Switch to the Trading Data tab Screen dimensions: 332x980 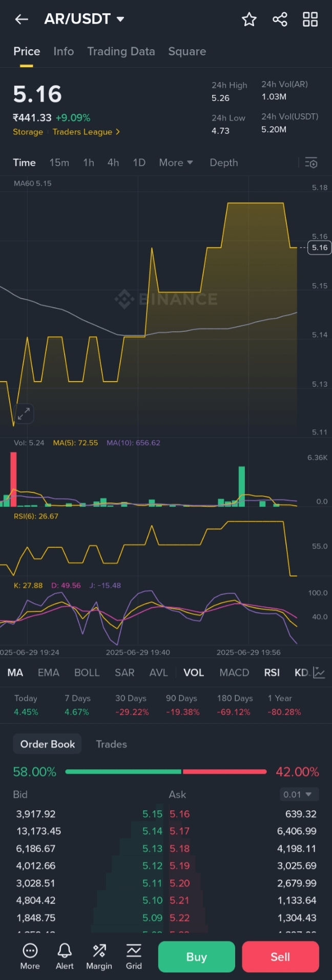121,51
